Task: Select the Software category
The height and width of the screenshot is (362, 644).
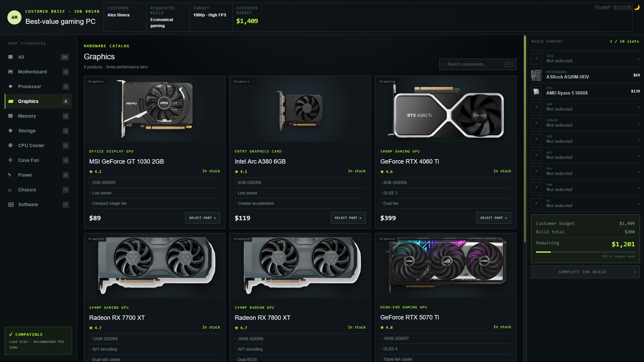Action: pyautogui.click(x=39, y=204)
